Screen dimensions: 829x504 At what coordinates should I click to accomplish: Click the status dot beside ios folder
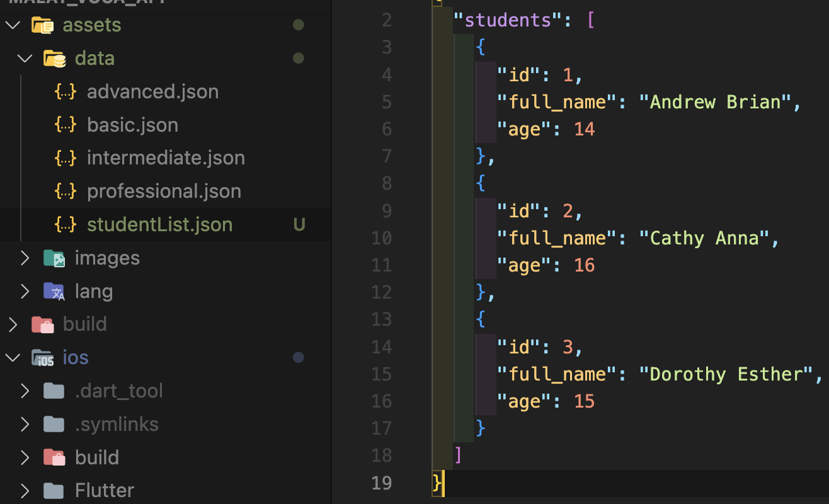pos(299,358)
